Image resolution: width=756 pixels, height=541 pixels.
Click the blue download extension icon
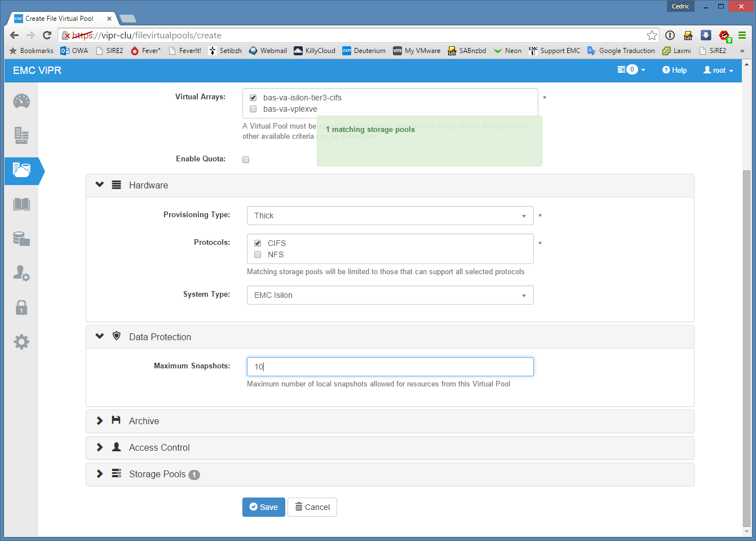point(706,35)
